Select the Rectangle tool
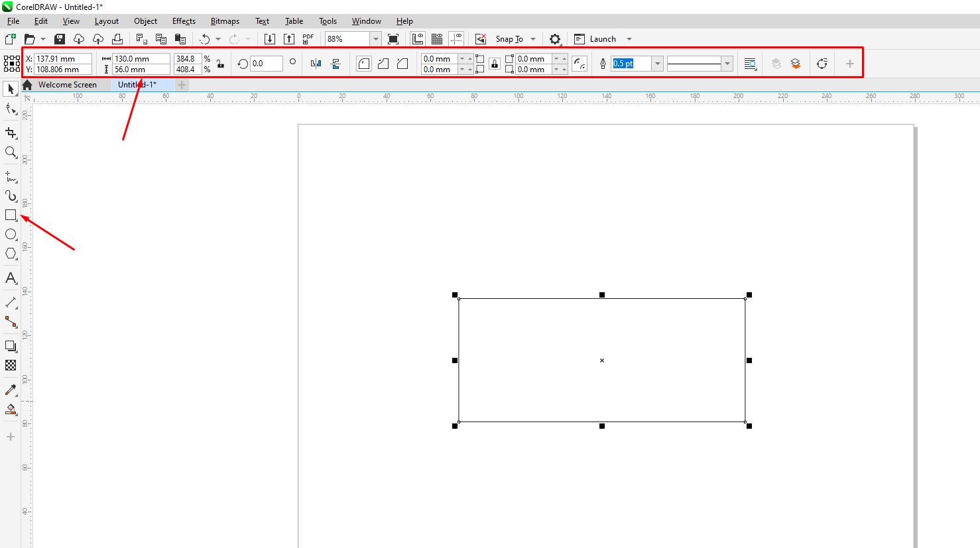Screen dimensions: 980x548 [11, 215]
